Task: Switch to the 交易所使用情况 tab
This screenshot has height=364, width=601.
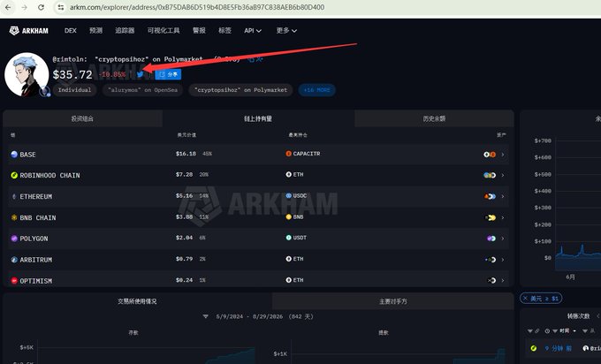Action: (137, 301)
